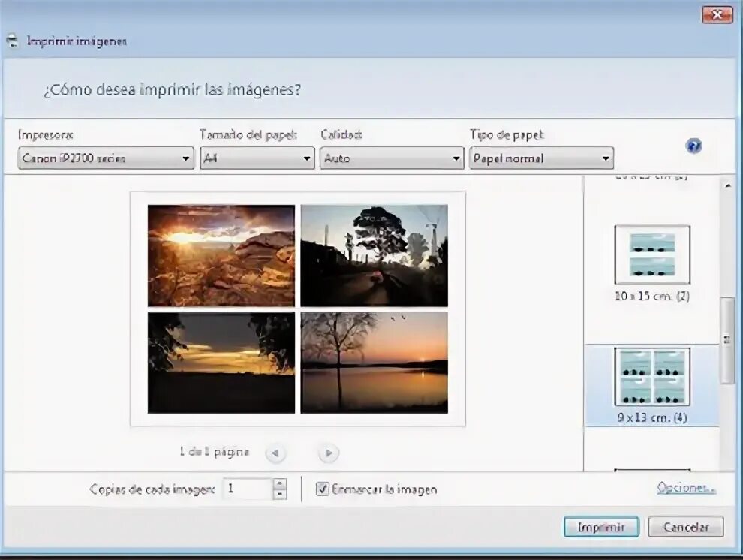Open the Impresora Canon iP2700 dropdown
743x560 pixels.
click(x=106, y=158)
